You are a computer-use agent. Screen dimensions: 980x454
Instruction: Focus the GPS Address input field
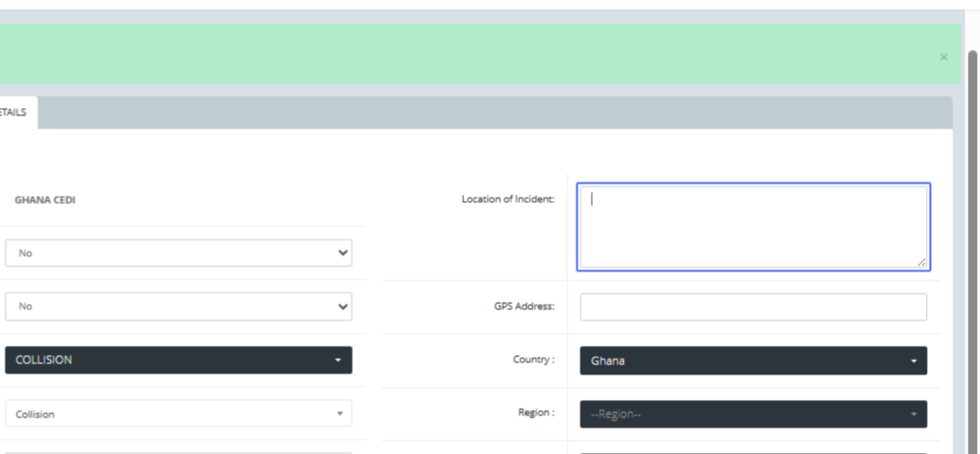753,307
